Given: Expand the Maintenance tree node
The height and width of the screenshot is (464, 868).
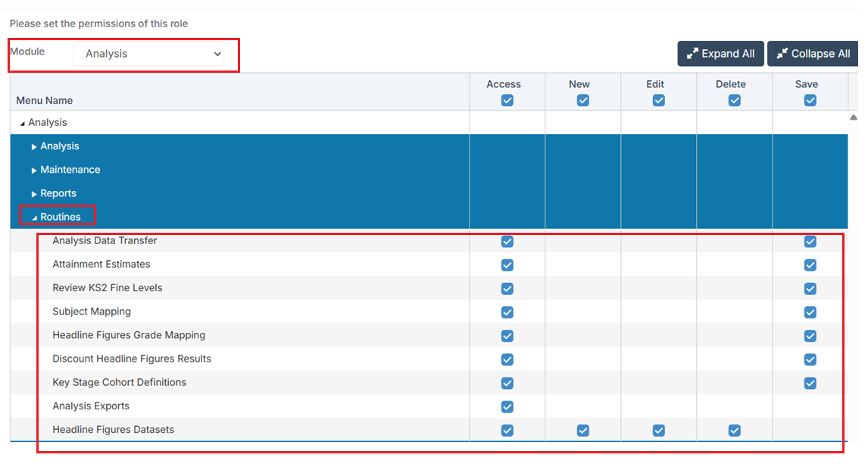Looking at the screenshot, I should click(x=34, y=170).
